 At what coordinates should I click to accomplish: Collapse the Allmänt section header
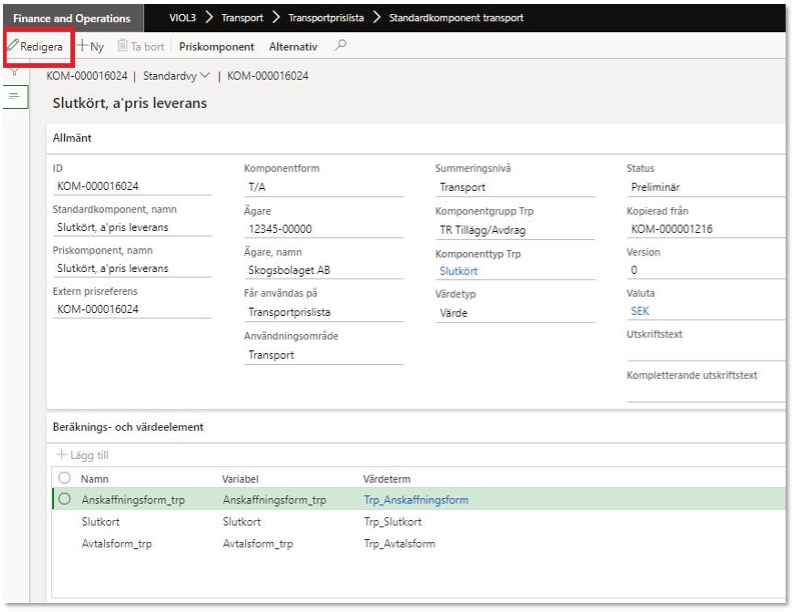(x=72, y=137)
